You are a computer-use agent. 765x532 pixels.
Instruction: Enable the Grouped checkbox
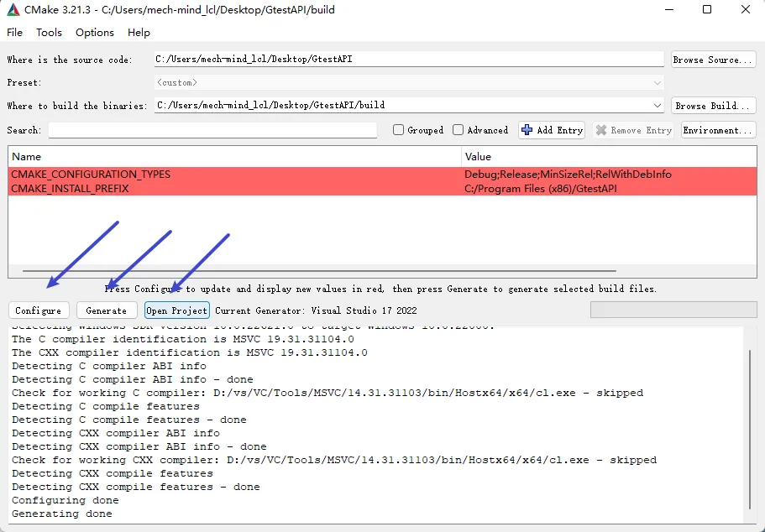tap(399, 130)
